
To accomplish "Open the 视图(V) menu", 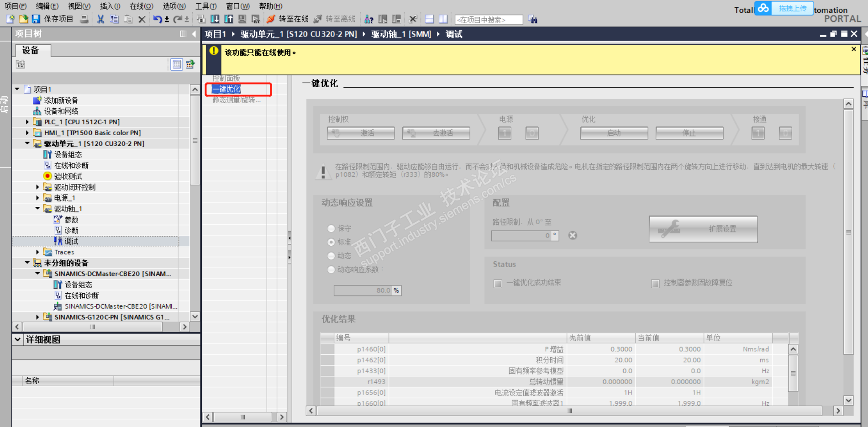I will [79, 6].
